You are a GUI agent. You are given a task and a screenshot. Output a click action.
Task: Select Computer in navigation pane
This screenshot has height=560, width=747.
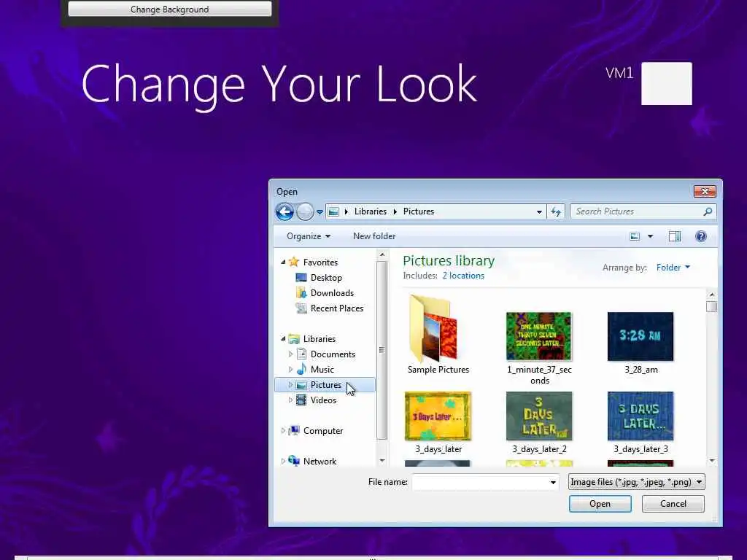pos(323,431)
